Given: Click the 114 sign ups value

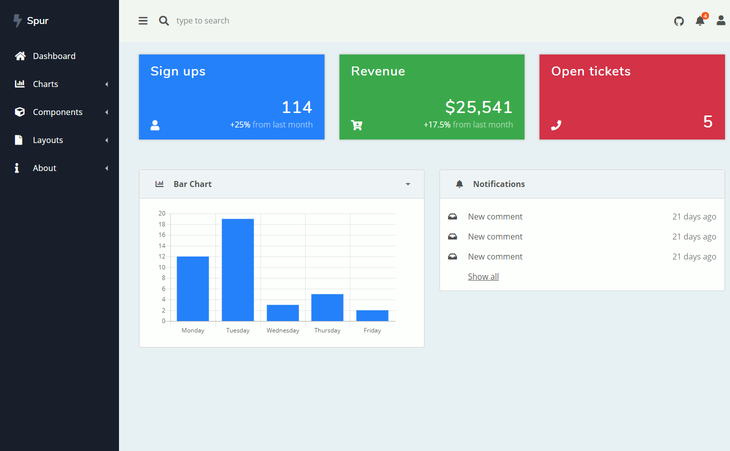Looking at the screenshot, I should coord(297,108).
